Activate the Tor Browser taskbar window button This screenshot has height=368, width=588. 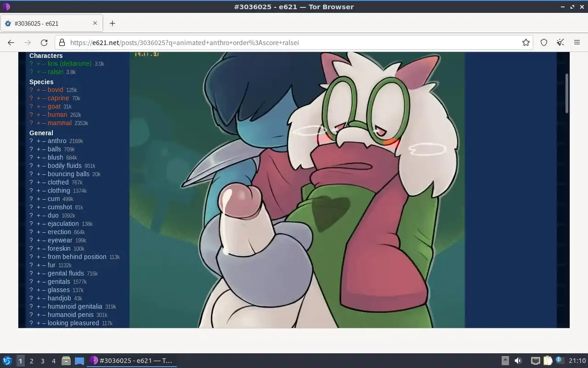132,361
